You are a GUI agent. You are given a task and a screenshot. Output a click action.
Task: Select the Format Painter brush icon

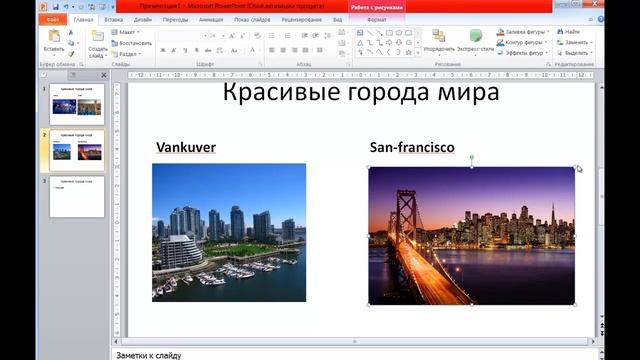click(71, 53)
